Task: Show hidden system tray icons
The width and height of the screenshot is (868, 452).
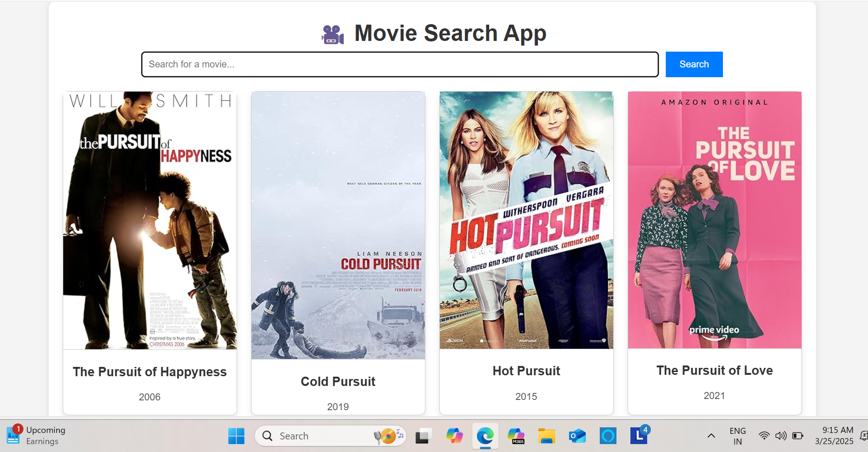Action: click(711, 436)
